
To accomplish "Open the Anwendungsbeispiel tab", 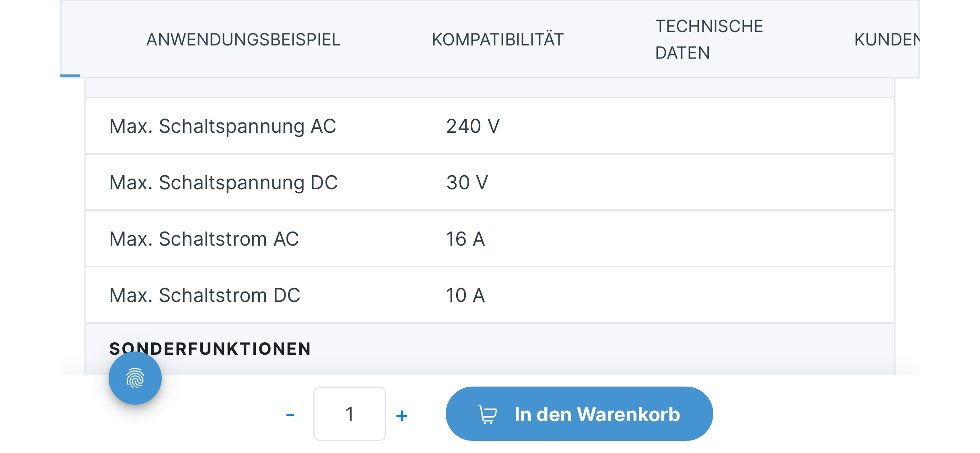I will click(x=243, y=39).
